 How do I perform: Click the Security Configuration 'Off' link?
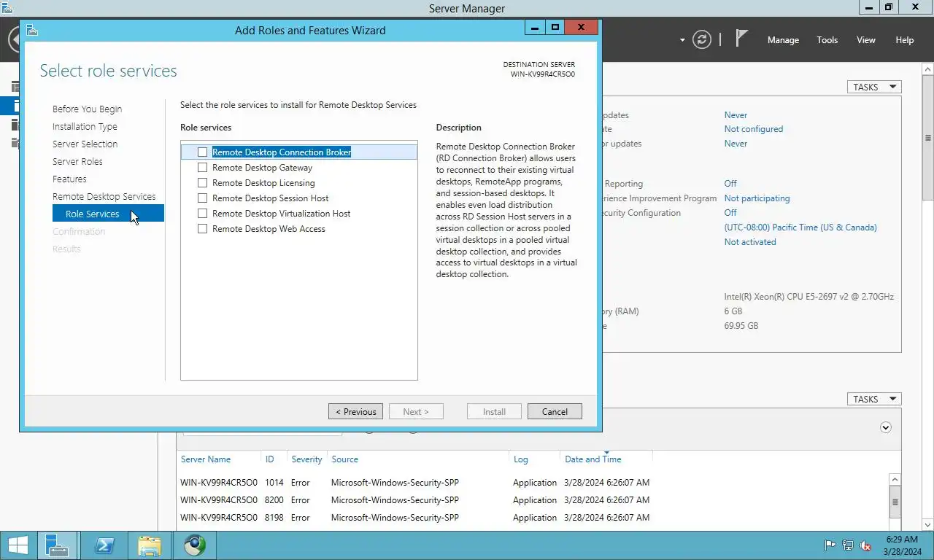[x=730, y=213]
